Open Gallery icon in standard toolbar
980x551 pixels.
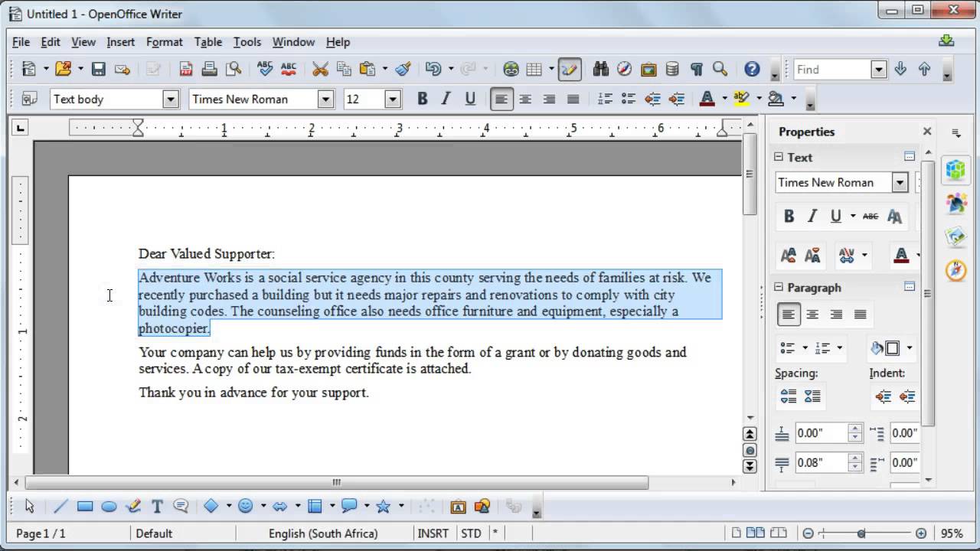tap(648, 70)
